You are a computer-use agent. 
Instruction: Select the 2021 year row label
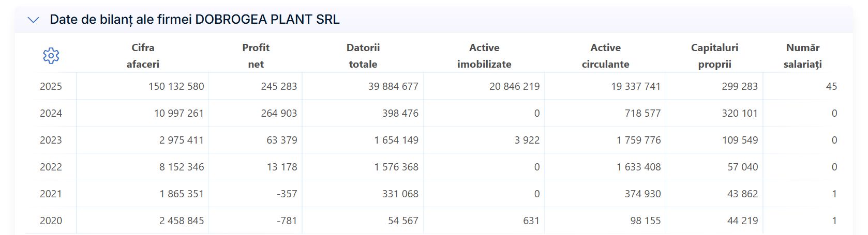click(x=51, y=194)
